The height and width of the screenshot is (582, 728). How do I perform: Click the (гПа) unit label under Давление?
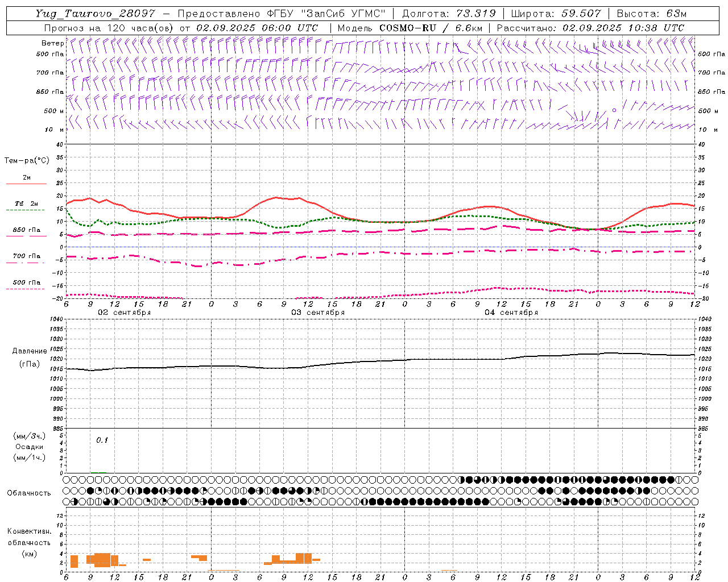coord(28,364)
